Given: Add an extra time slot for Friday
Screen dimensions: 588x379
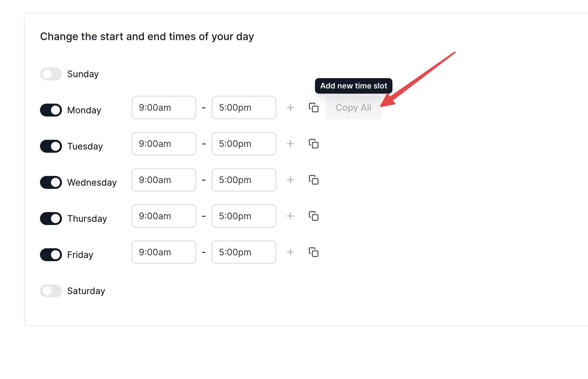Looking at the screenshot, I should point(290,252).
